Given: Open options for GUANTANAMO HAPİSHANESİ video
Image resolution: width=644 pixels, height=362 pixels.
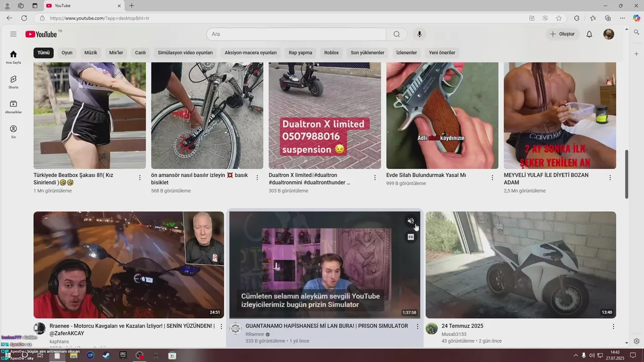Looking at the screenshot, I should 417,327.
